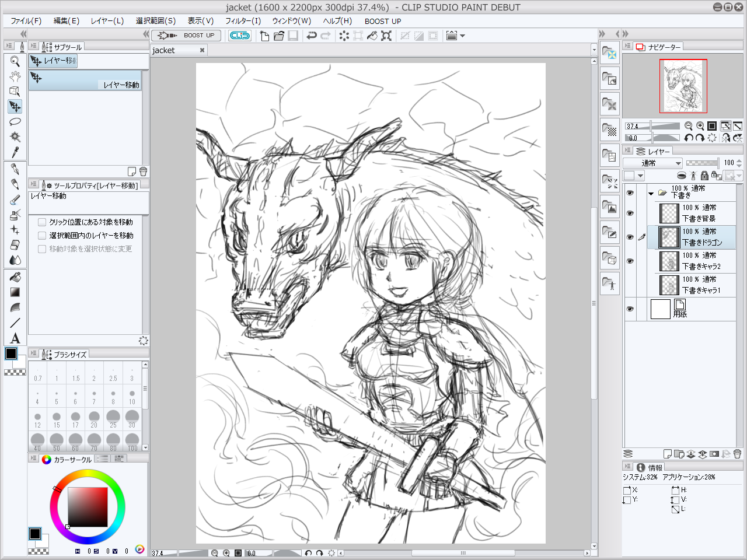This screenshot has width=747, height=560.
Task: Select brush size 10 preset
Action: pyautogui.click(x=132, y=397)
